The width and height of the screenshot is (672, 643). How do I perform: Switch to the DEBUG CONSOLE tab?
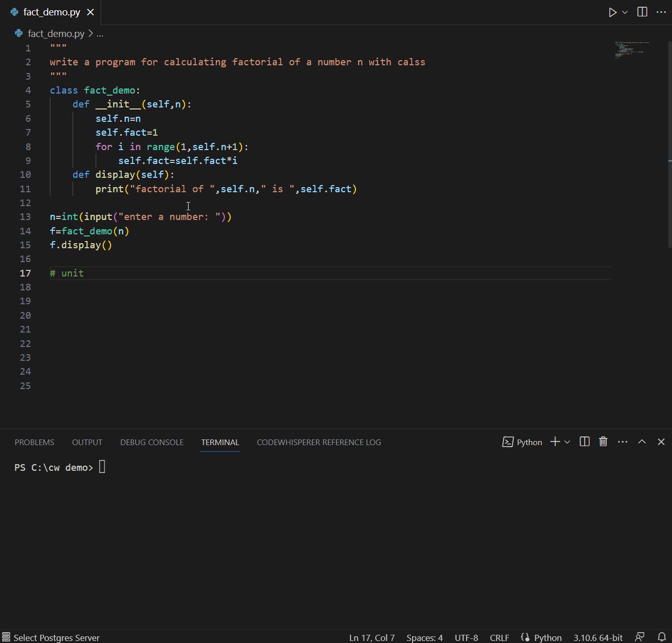coord(152,442)
